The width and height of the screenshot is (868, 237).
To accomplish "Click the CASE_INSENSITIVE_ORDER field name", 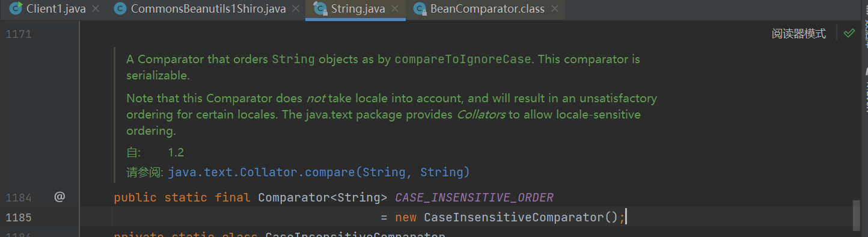I will [474, 197].
